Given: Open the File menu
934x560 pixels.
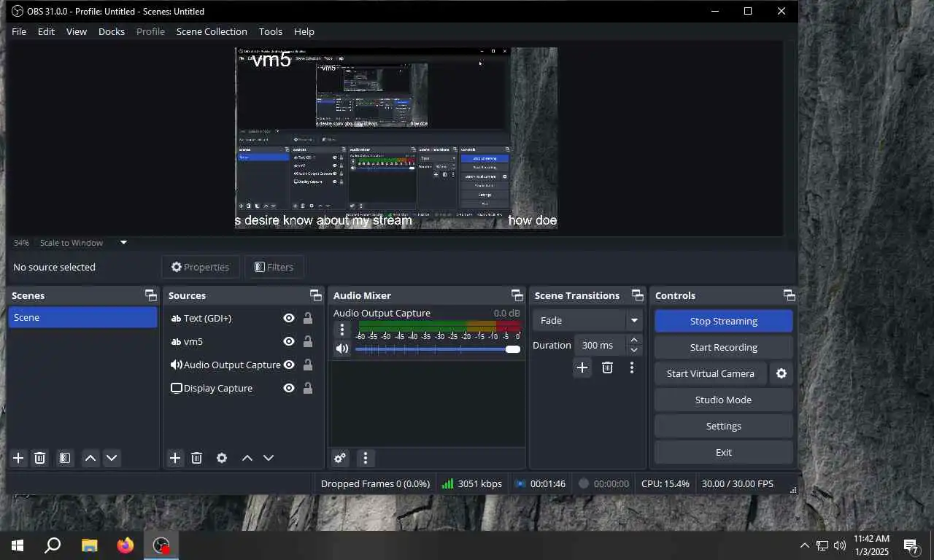Looking at the screenshot, I should tap(19, 31).
